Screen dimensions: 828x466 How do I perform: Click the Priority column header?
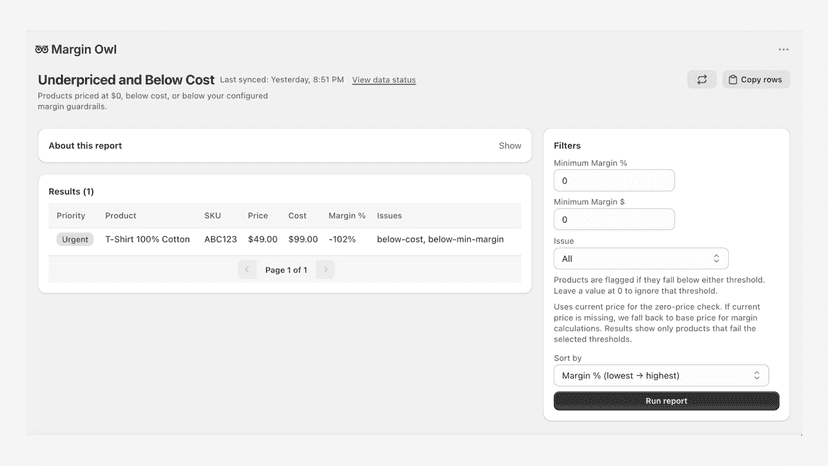click(71, 216)
